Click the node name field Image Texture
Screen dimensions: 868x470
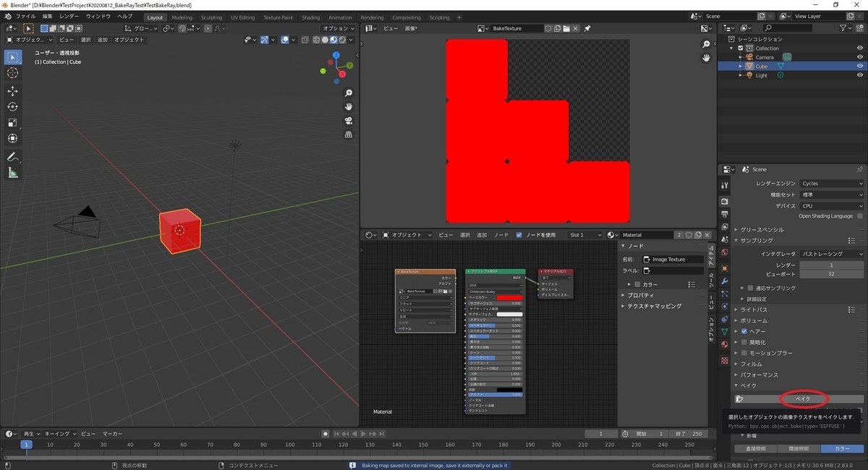pos(673,259)
